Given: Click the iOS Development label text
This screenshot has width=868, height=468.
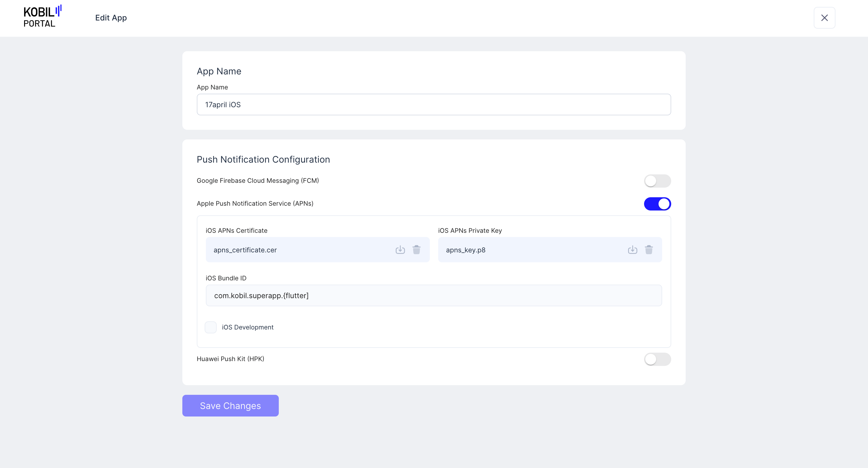Looking at the screenshot, I should (x=247, y=327).
